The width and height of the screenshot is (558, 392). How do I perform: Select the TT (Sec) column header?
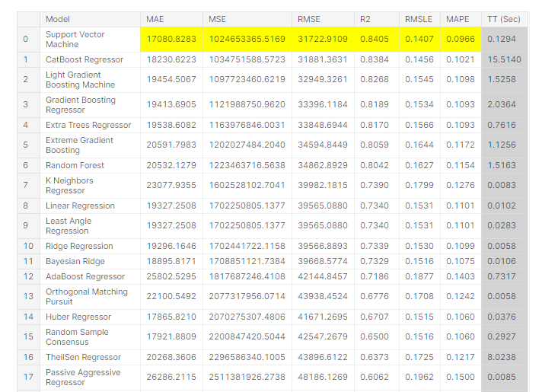coord(504,19)
